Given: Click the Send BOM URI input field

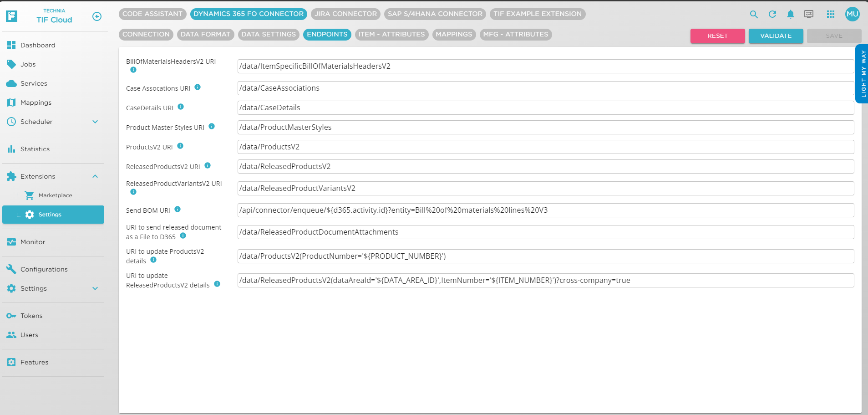Looking at the screenshot, I should point(545,210).
